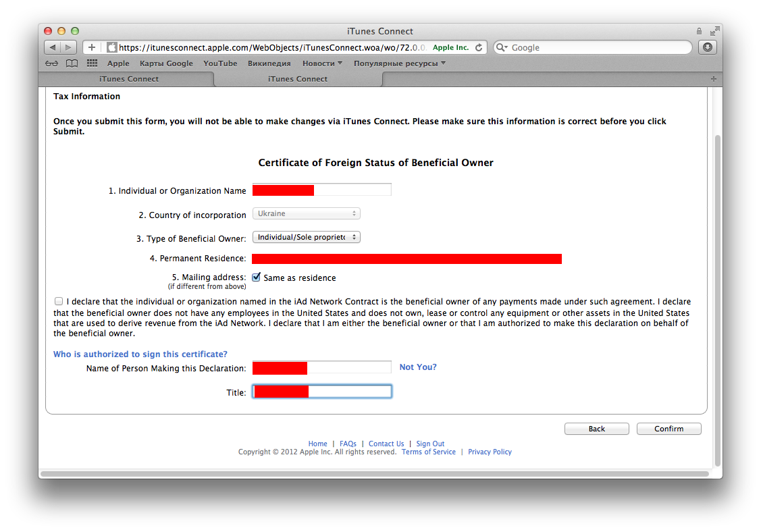Click the horizontal scrollbar at bottom
Image resolution: width=761 pixels, height=532 pixels.
pos(374,473)
